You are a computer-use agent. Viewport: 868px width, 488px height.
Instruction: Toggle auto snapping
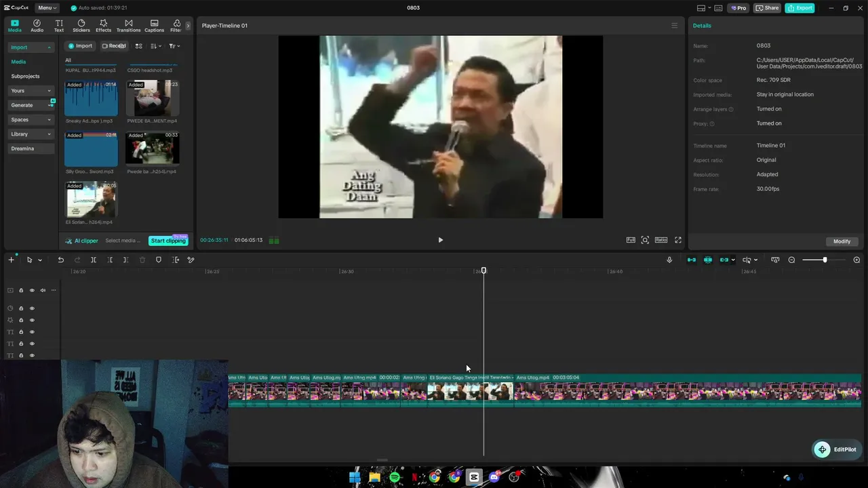708,260
